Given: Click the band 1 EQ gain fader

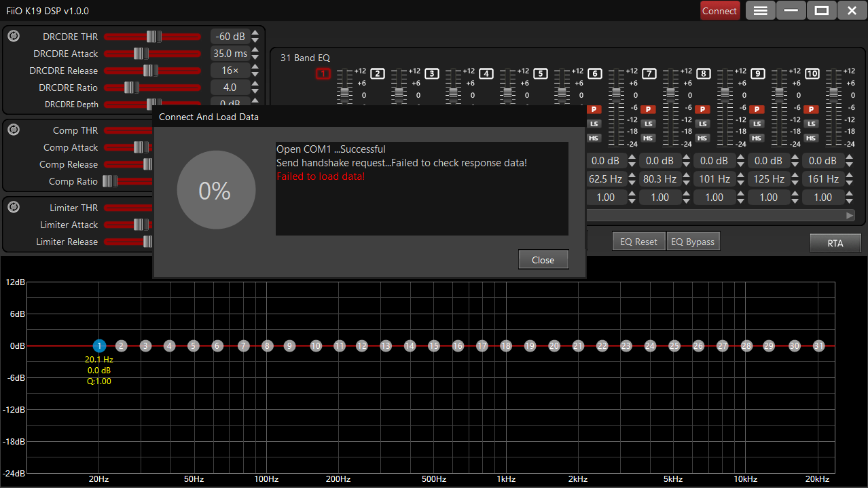Looking at the screenshot, I should point(344,94).
